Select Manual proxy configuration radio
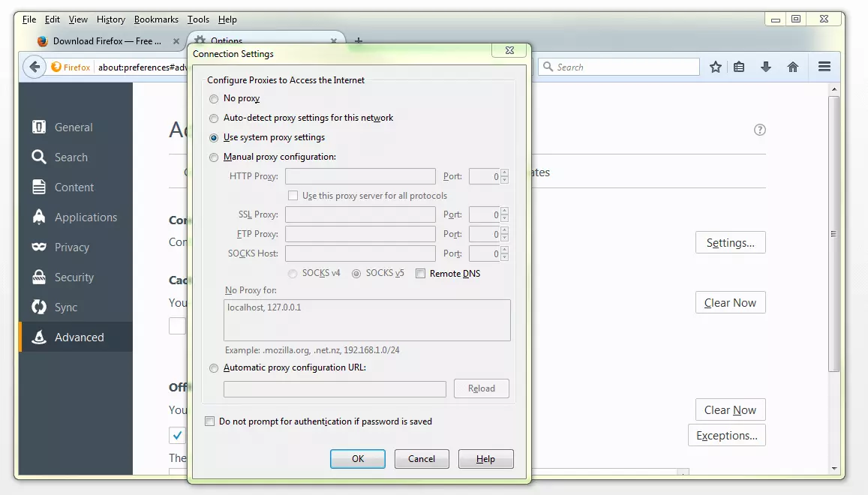Image resolution: width=868 pixels, height=495 pixels. click(214, 157)
